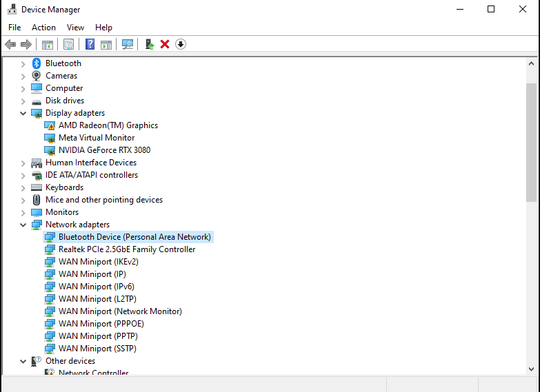Viewport: 540px width, 392px height.
Task: Click the Other devices question-mark icon
Action: pyautogui.click(x=36, y=361)
